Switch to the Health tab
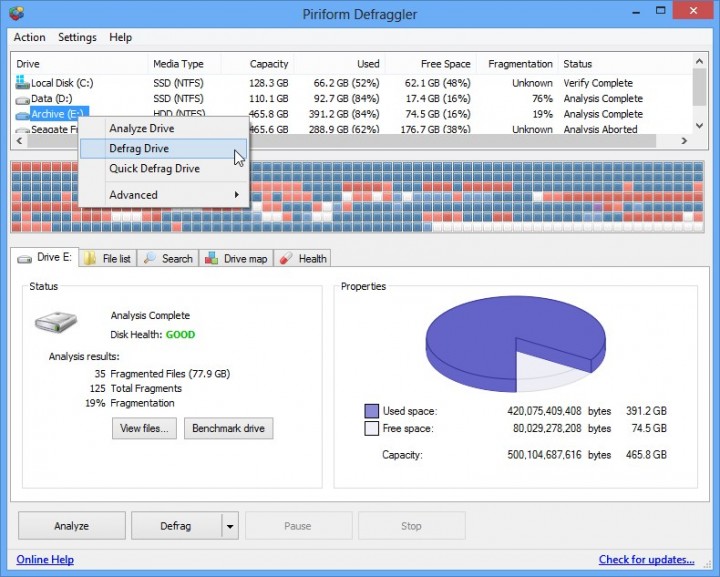The width and height of the screenshot is (720, 577). pyautogui.click(x=303, y=258)
